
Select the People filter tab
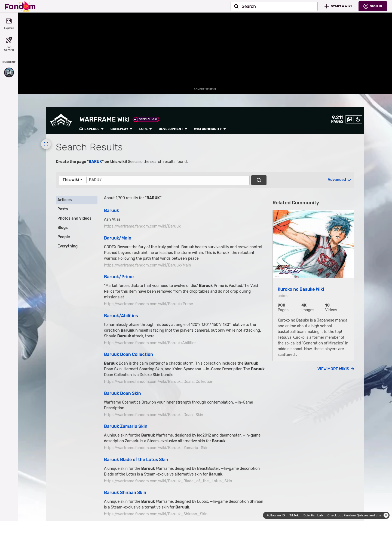(76, 237)
